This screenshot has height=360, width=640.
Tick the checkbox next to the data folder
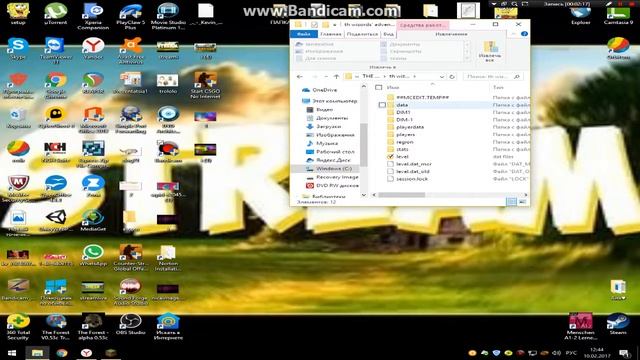(382, 105)
